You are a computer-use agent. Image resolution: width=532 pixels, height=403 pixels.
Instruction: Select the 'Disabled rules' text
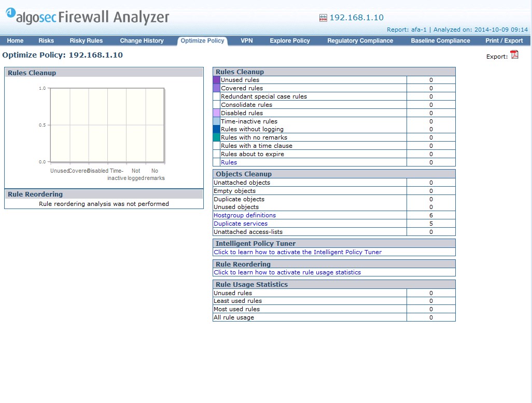pos(242,113)
